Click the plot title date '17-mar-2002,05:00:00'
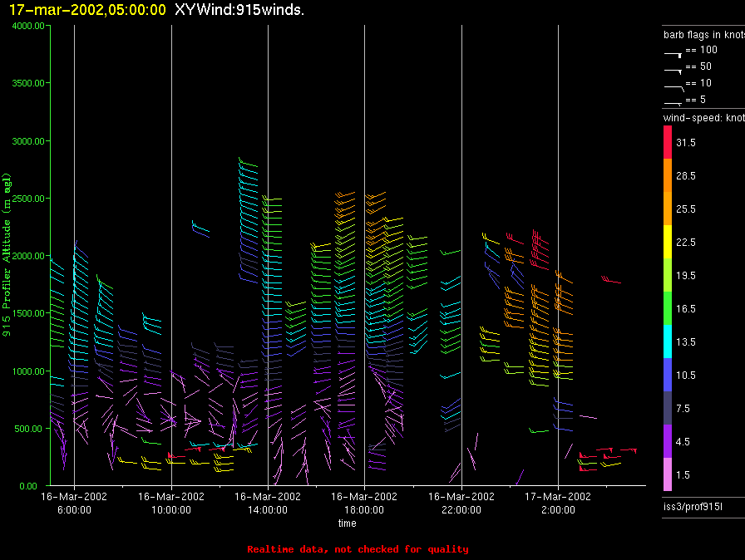The height and width of the screenshot is (560, 745). click(87, 10)
